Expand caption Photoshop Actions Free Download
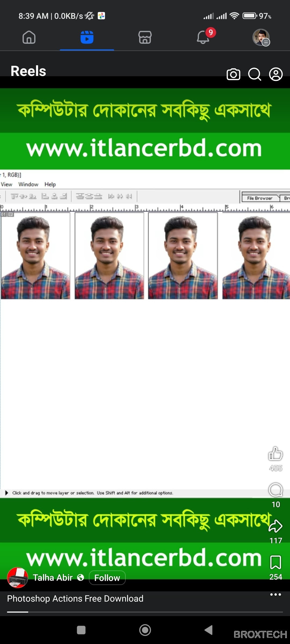The image size is (290, 644). 75,599
